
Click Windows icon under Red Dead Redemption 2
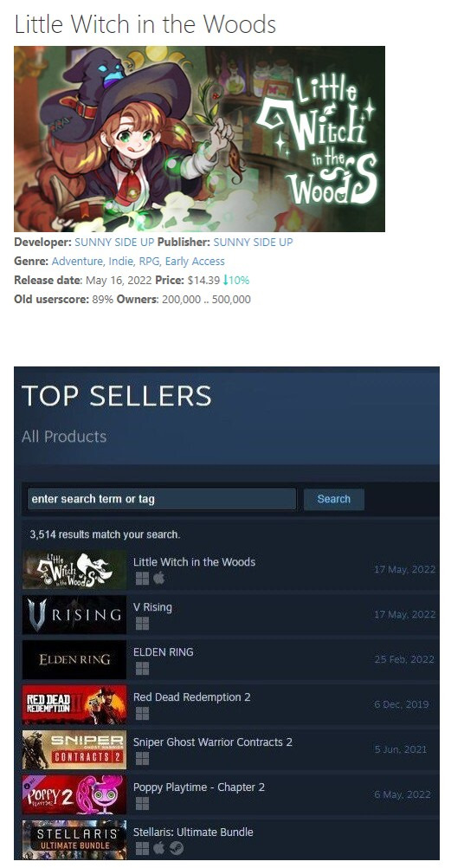[x=142, y=714]
